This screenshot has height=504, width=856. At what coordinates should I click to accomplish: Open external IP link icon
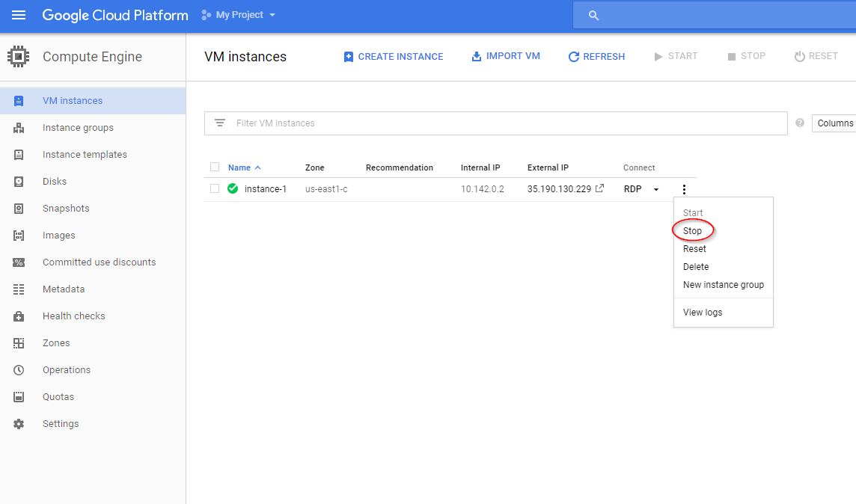599,188
